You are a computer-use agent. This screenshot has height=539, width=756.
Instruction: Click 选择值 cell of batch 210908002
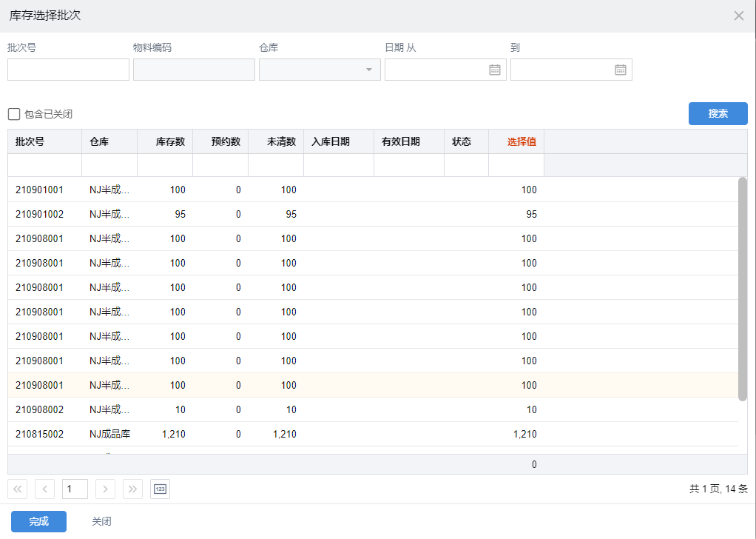pos(516,409)
